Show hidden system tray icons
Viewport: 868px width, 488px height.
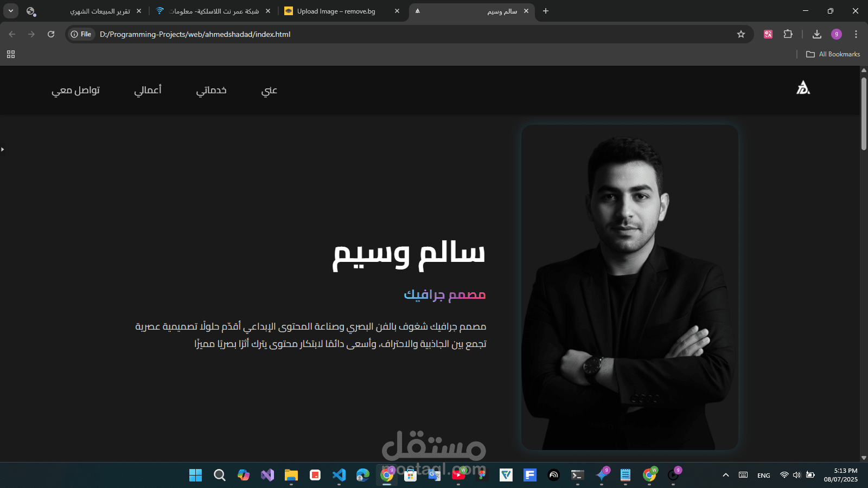pos(725,475)
